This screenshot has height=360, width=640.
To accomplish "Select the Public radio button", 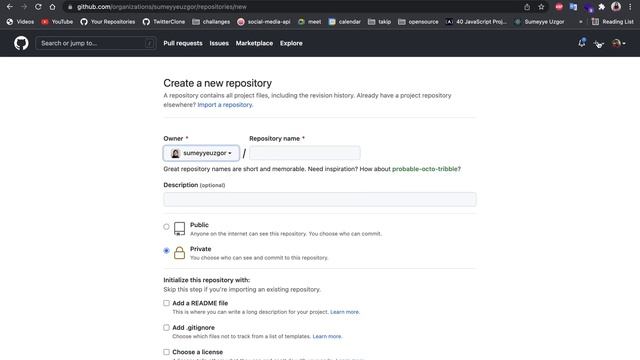I will coord(166,227).
